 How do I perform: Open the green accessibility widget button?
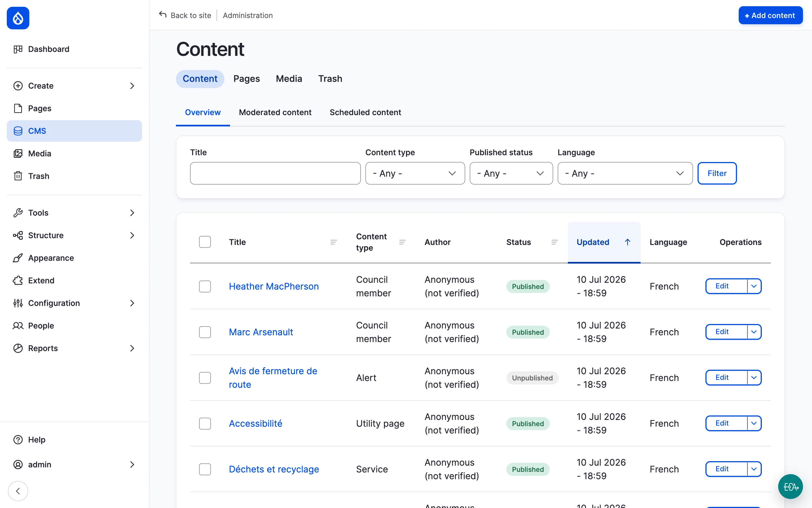coord(791,486)
